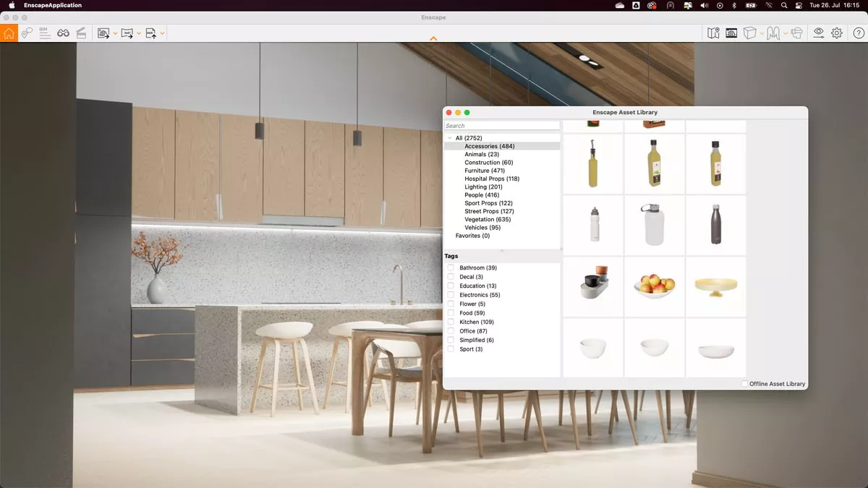
Task: Collapse the All (2752) category tree
Action: click(x=449, y=137)
